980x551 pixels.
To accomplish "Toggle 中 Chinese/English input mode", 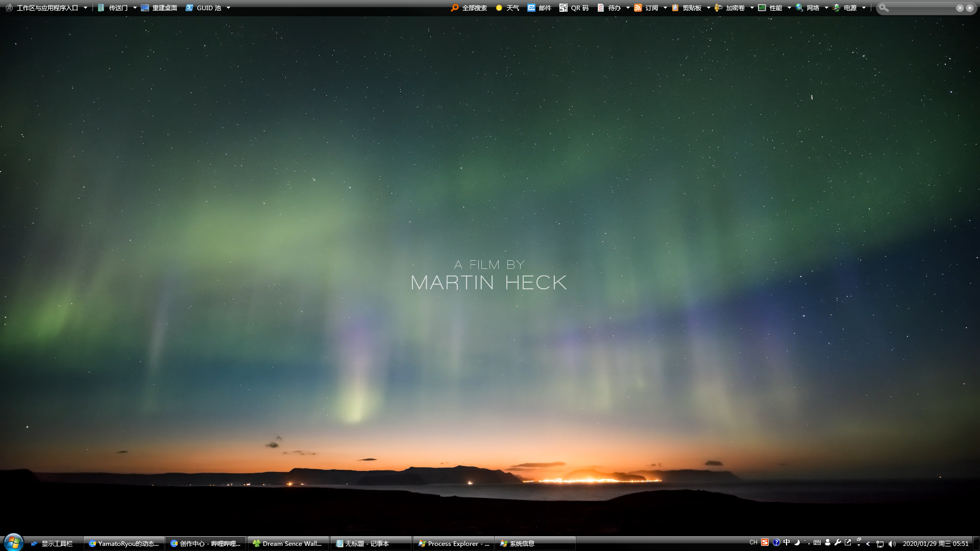I will tap(787, 542).
